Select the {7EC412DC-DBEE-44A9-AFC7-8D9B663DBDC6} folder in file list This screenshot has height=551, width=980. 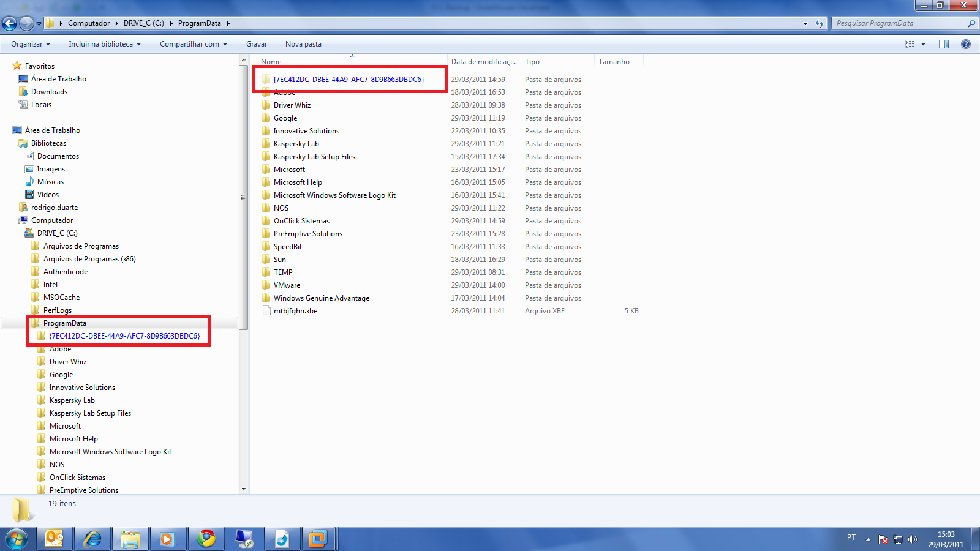[x=349, y=80]
